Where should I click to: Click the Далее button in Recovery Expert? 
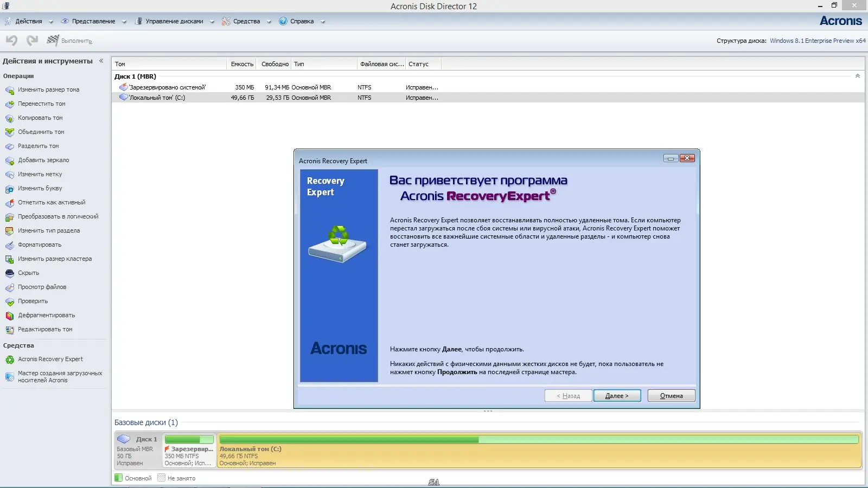617,396
